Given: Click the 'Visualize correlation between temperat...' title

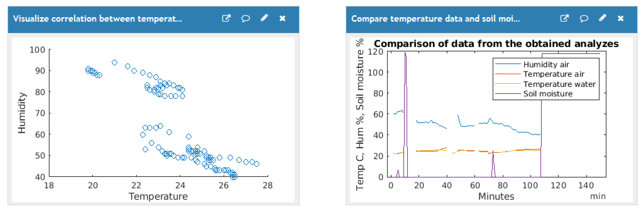Looking at the screenshot, I should point(98,19).
